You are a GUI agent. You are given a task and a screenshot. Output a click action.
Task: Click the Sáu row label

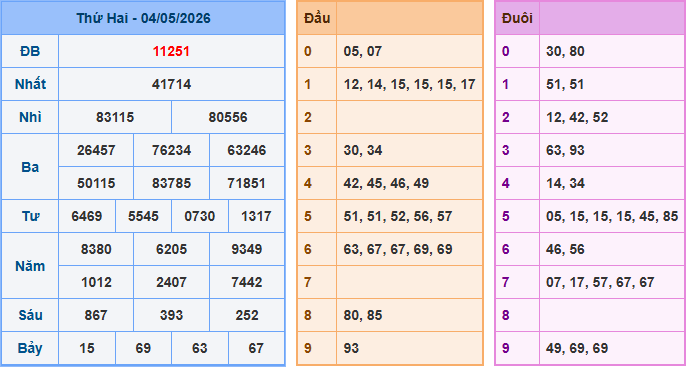pyautogui.click(x=30, y=315)
